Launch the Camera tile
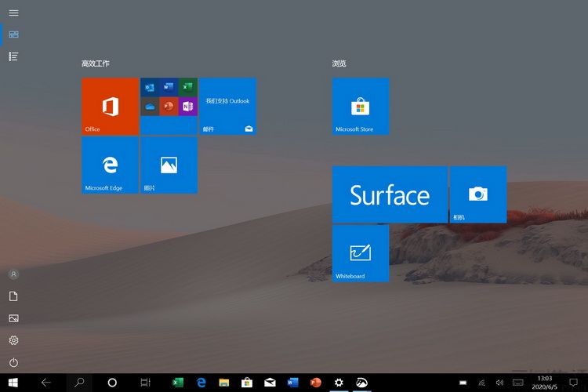This screenshot has height=392, width=588. point(478,194)
